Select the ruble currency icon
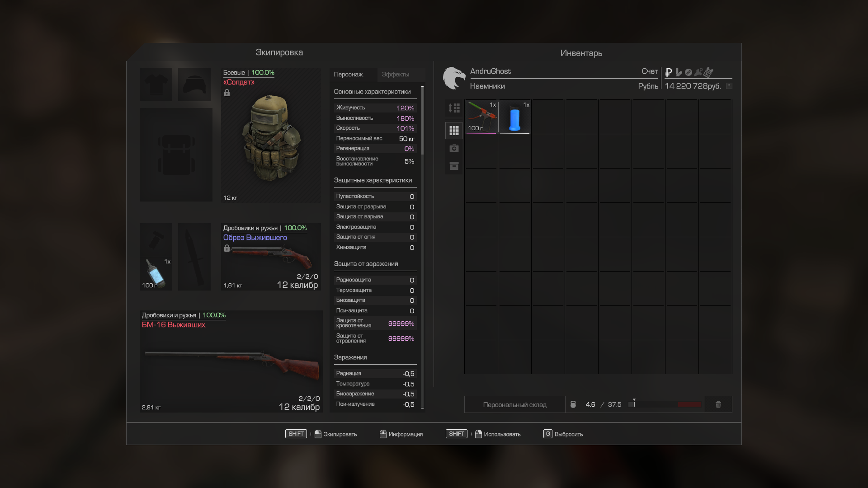The width and height of the screenshot is (868, 488). (669, 72)
